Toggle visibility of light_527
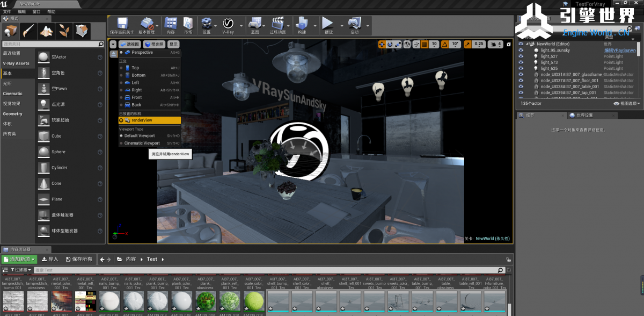Viewport: 644px width, 316px height. click(521, 56)
